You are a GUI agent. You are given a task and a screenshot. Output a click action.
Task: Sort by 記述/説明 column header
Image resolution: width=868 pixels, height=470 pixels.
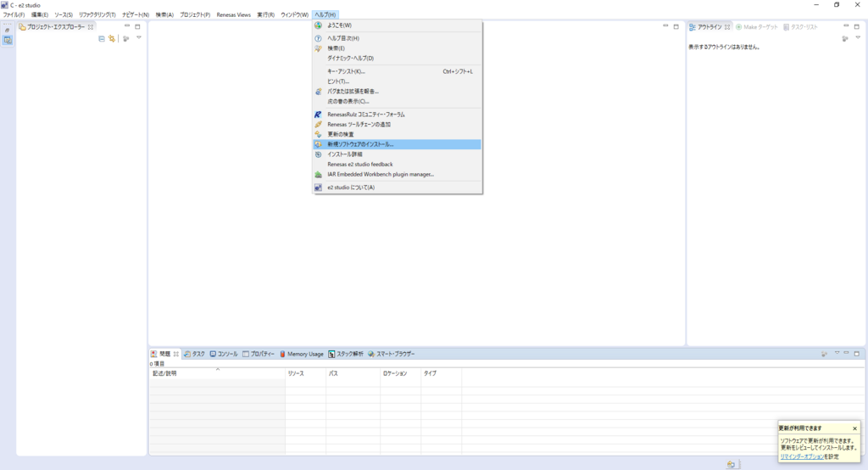[x=217, y=373]
